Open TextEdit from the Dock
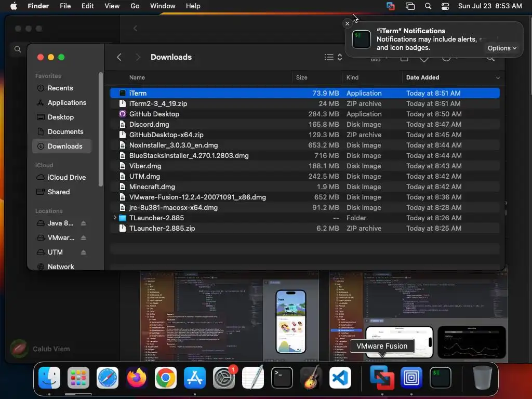Viewport: 532px width, 399px height. 253,378
